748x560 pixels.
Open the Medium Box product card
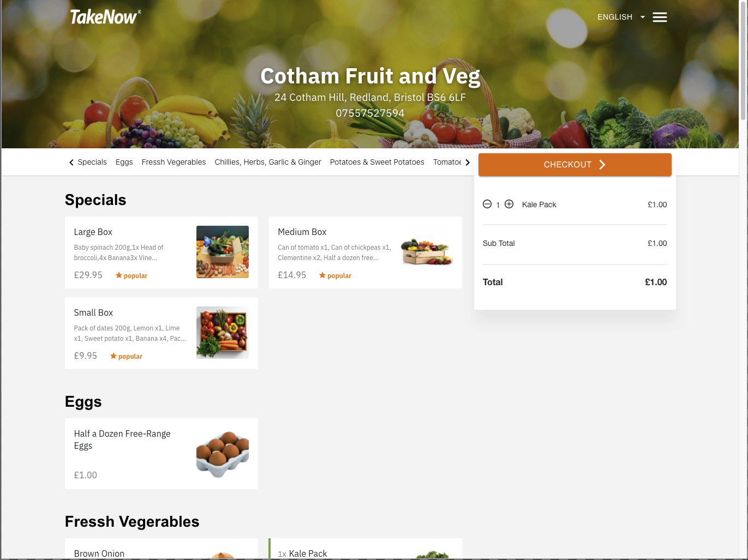tap(365, 252)
